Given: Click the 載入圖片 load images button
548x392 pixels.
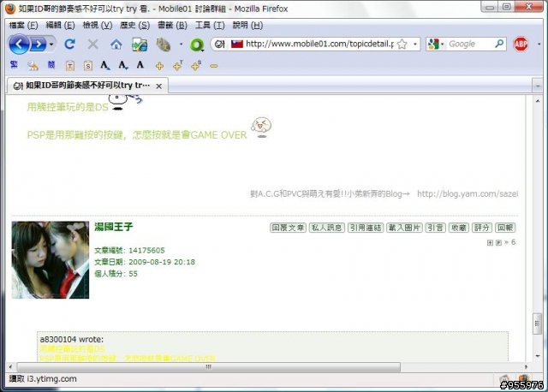Looking at the screenshot, I should (x=404, y=228).
